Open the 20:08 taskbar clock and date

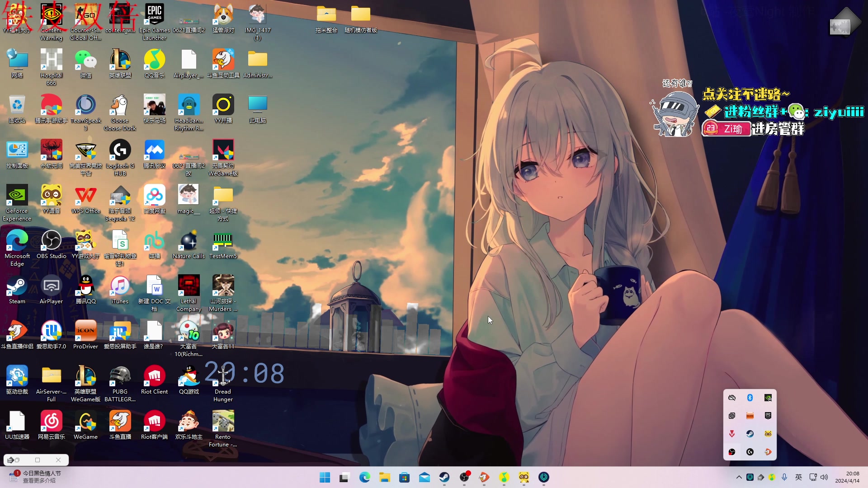(847, 477)
